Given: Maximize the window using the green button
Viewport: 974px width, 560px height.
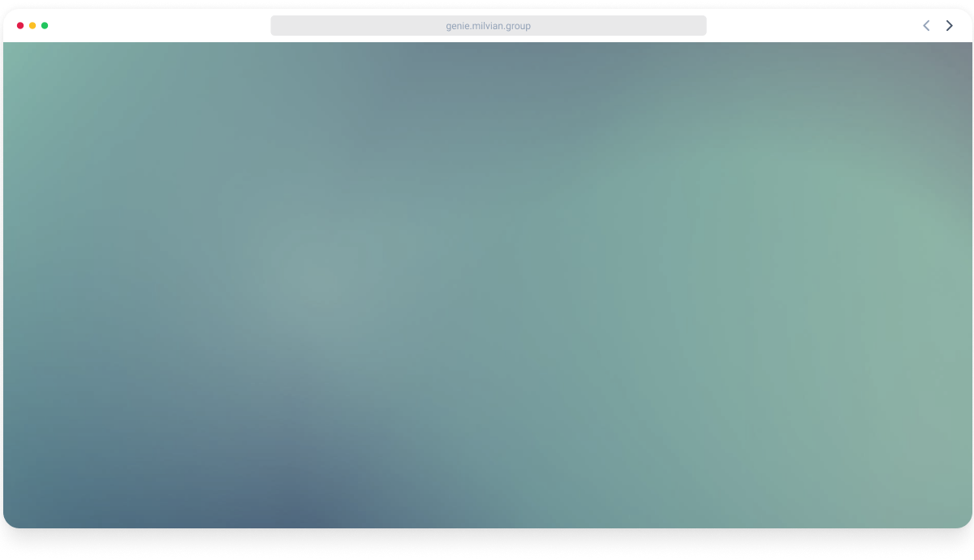Looking at the screenshot, I should (x=45, y=26).
